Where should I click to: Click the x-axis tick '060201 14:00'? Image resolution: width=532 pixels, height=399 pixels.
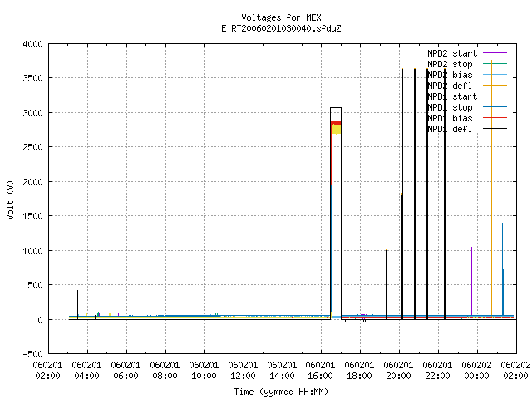(282, 371)
